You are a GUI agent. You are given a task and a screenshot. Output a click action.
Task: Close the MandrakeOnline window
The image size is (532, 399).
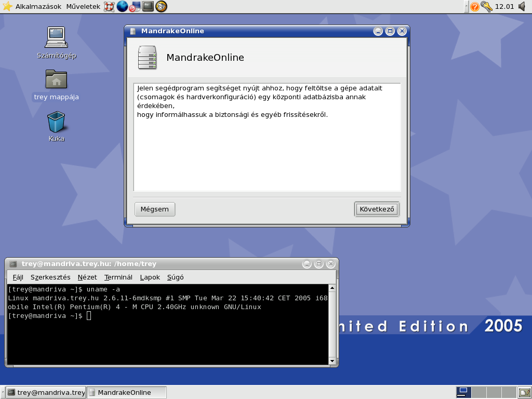click(x=402, y=31)
